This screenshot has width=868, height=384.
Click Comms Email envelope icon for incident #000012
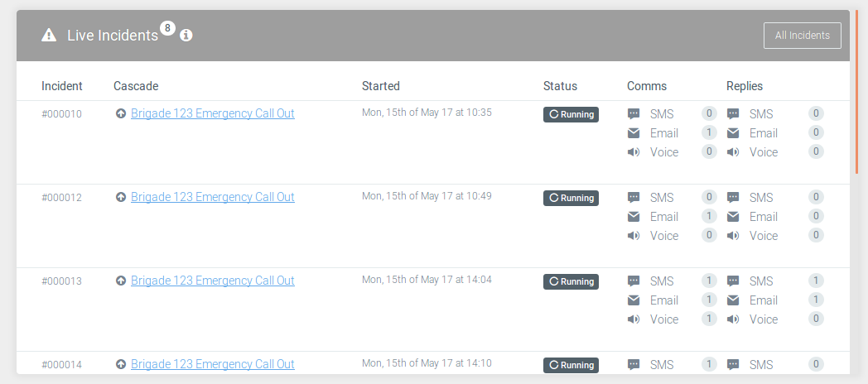coord(634,217)
